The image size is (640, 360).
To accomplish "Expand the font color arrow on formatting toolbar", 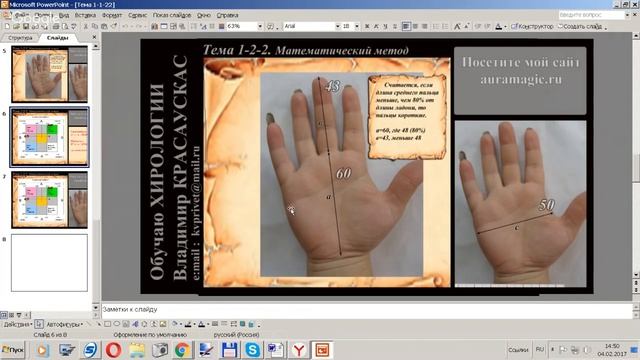I will coord(505,26).
